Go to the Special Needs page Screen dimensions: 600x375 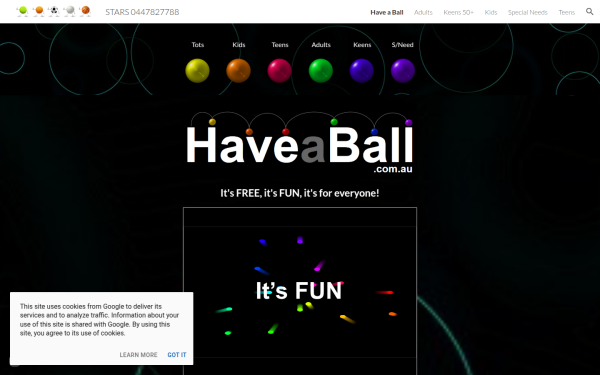click(x=528, y=12)
